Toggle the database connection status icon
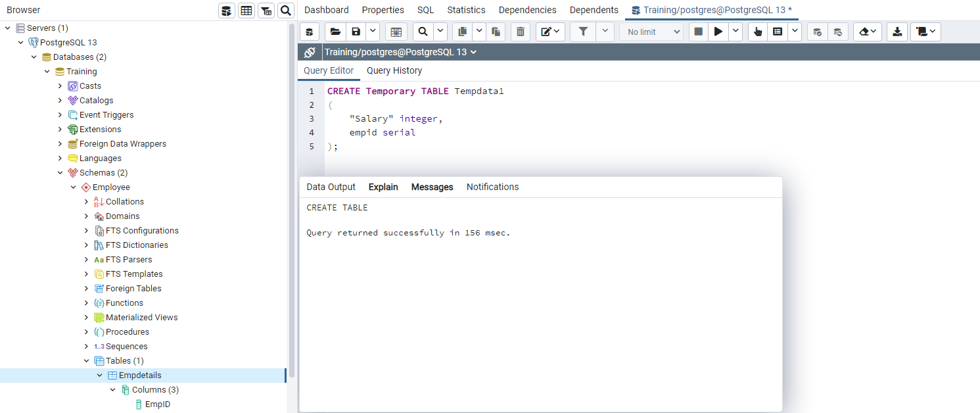This screenshot has width=980, height=413. [310, 53]
